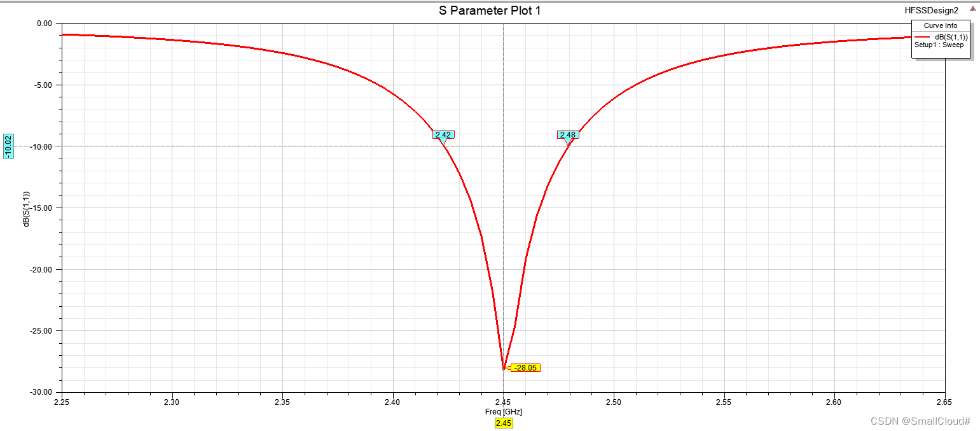Click the 2.25 X-axis tick label

pos(62,402)
